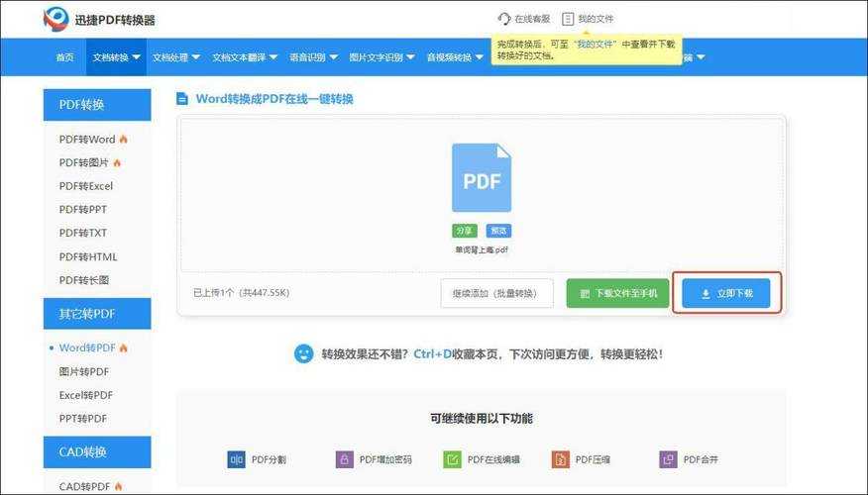The width and height of the screenshot is (868, 495).
Task: Click the PDF合并 icon
Action: (x=668, y=459)
